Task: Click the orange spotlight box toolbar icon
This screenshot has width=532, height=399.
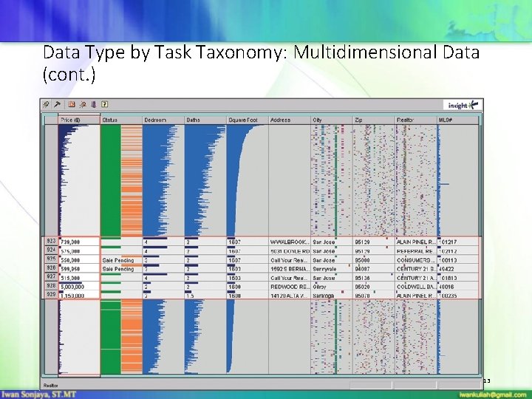Action: [x=72, y=104]
